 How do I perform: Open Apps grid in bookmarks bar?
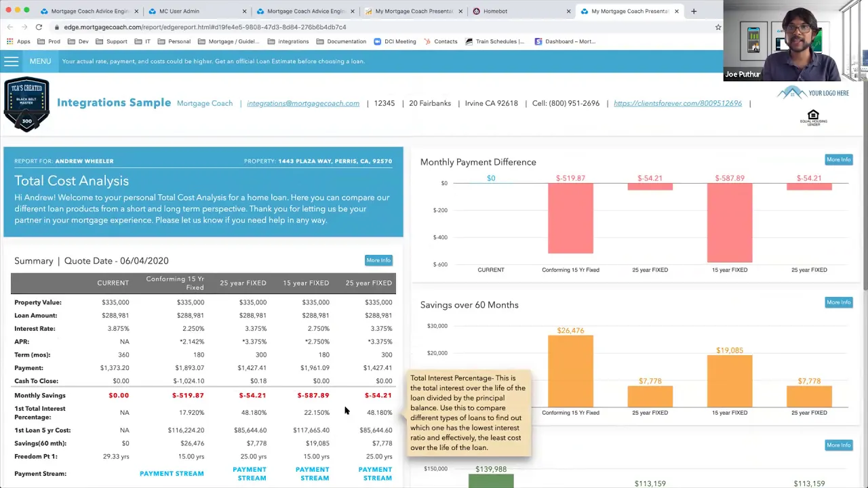click(19, 41)
